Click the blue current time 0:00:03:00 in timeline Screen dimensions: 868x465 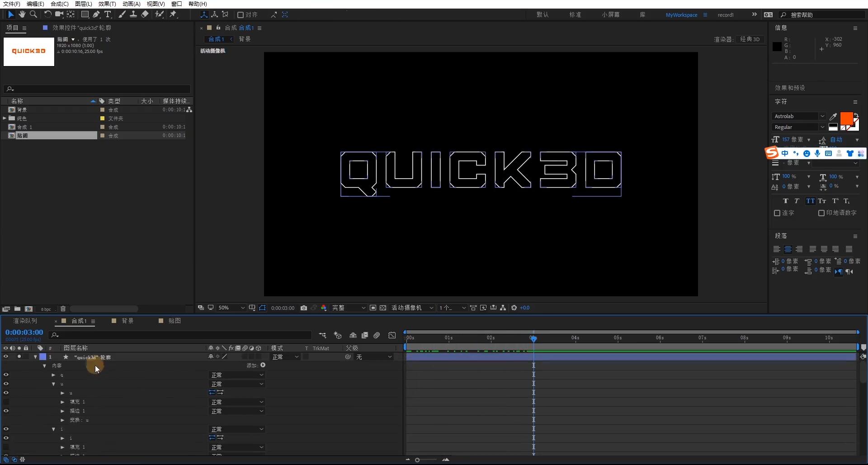(x=24, y=332)
